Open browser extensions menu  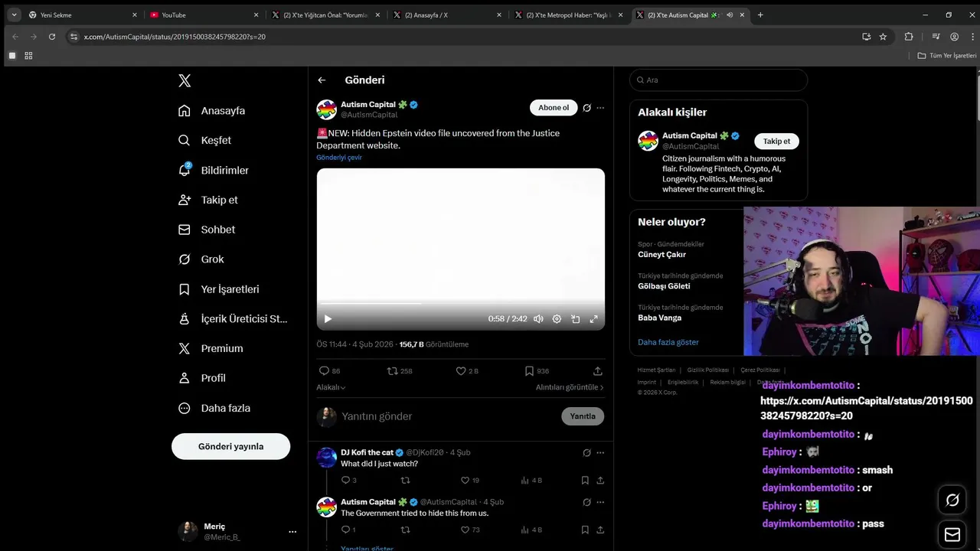(909, 37)
